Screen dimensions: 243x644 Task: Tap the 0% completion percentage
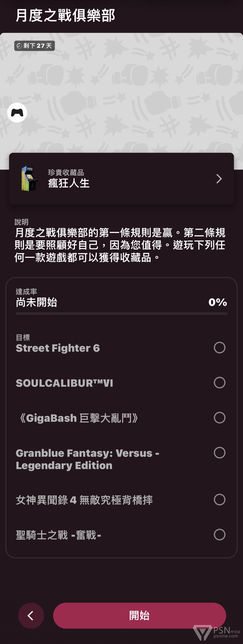point(218,302)
